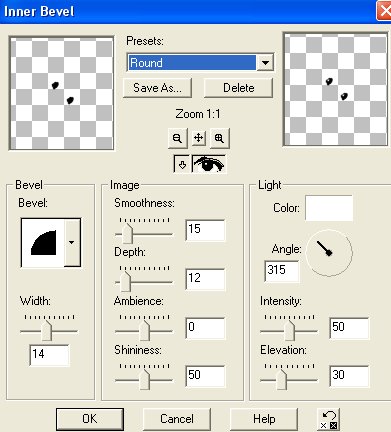Click the Angle value input field
Viewport: 391px width, 432px height.
point(282,271)
